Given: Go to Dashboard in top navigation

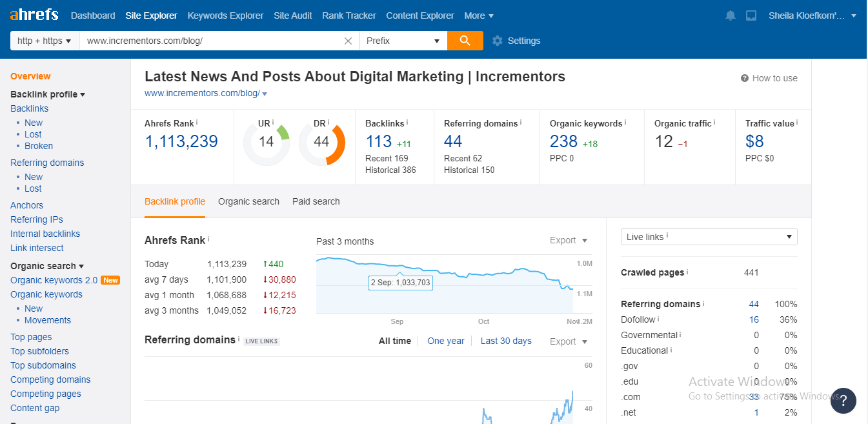Looking at the screenshot, I should point(93,15).
